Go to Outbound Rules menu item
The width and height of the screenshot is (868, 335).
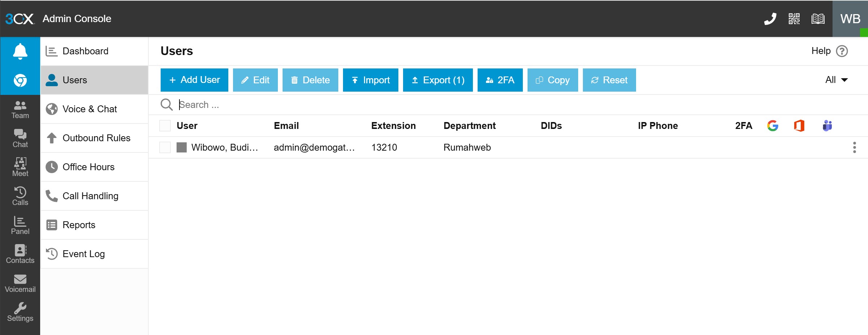point(96,138)
